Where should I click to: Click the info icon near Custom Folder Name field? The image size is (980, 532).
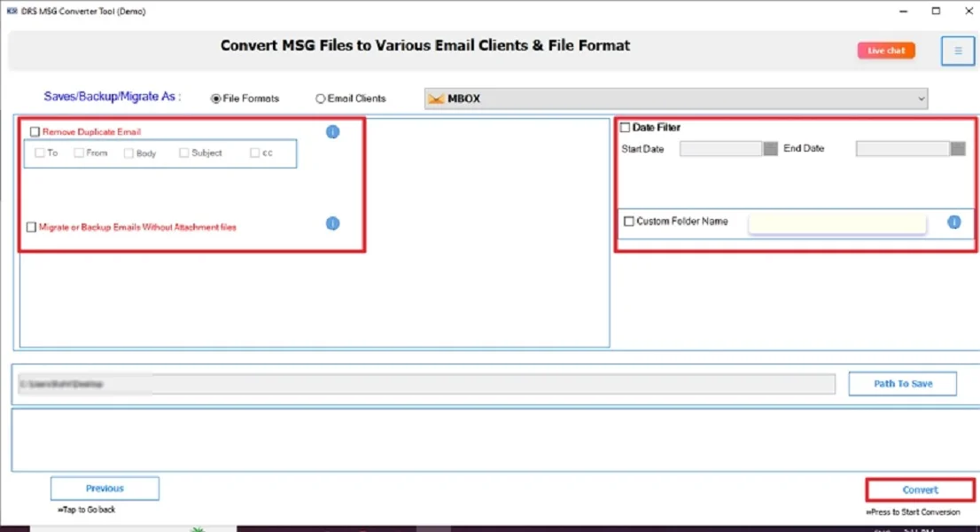point(954,223)
